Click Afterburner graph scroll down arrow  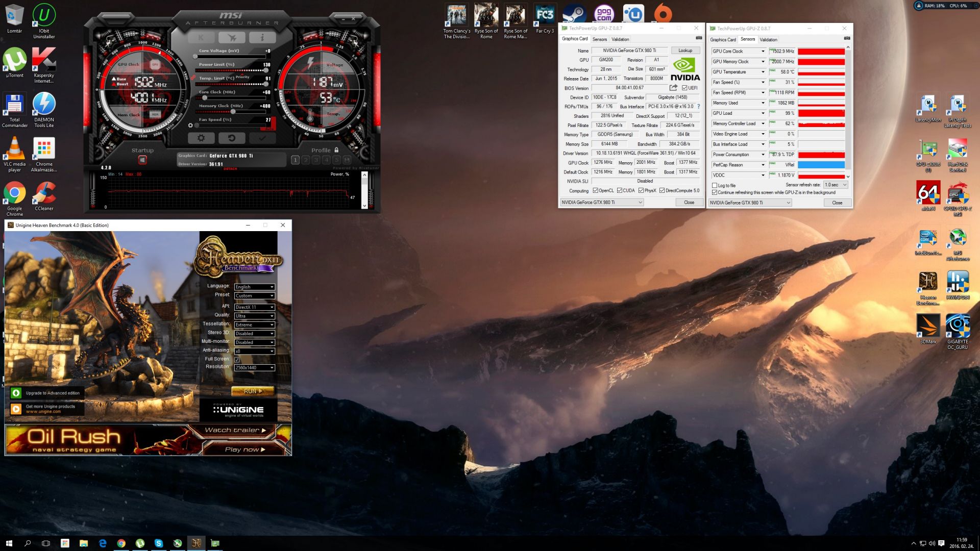[364, 206]
